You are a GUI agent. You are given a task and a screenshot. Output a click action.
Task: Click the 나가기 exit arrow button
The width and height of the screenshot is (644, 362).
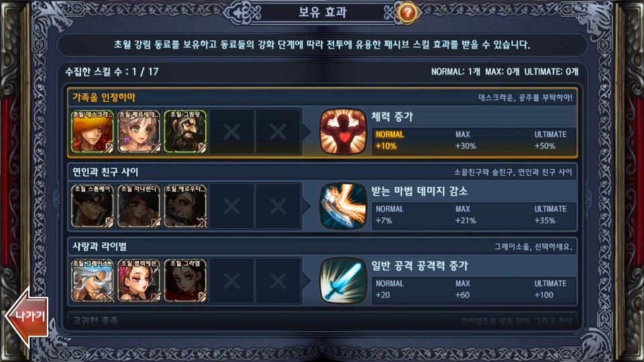(x=27, y=316)
